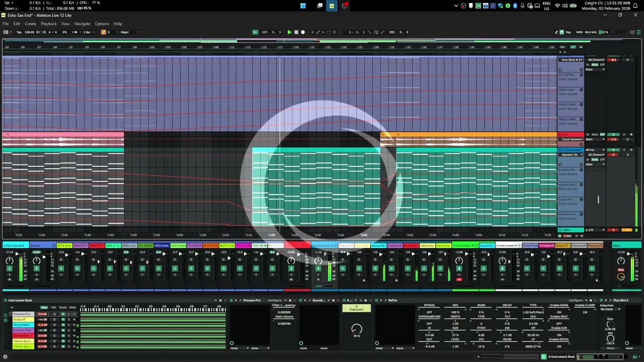Open the One-Shot & S automation chooser
Screen dimensions: 644x362
(572, 60)
